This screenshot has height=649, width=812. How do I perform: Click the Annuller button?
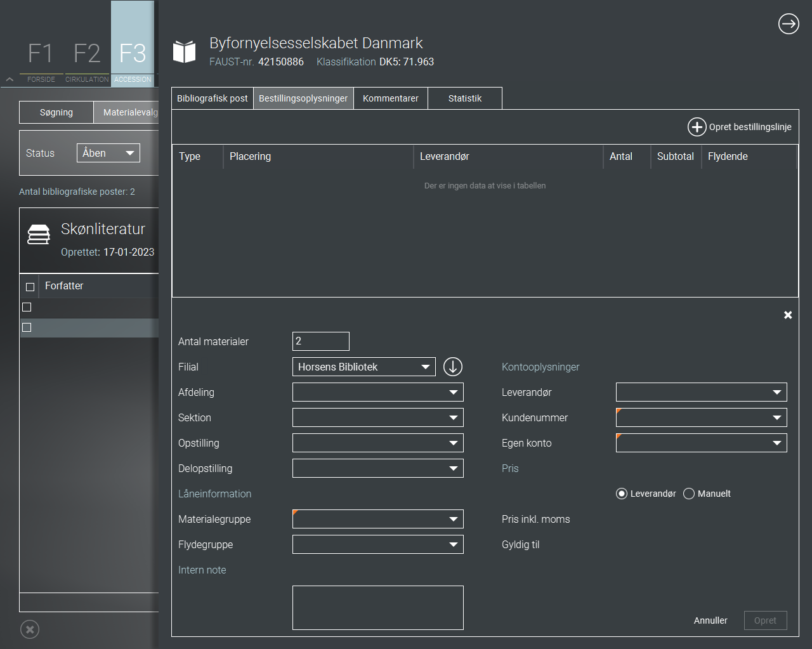pos(710,620)
